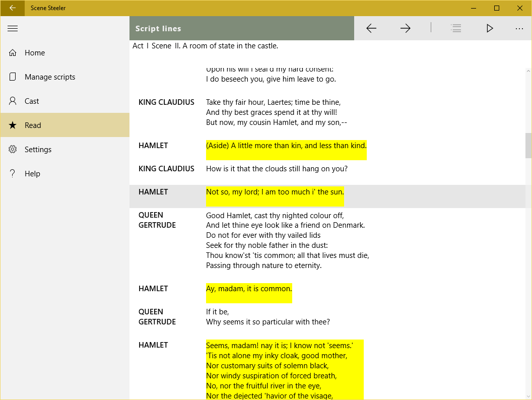Click first KING CLAUDIUS character label
Screen dimensions: 532x400
[x=166, y=102]
